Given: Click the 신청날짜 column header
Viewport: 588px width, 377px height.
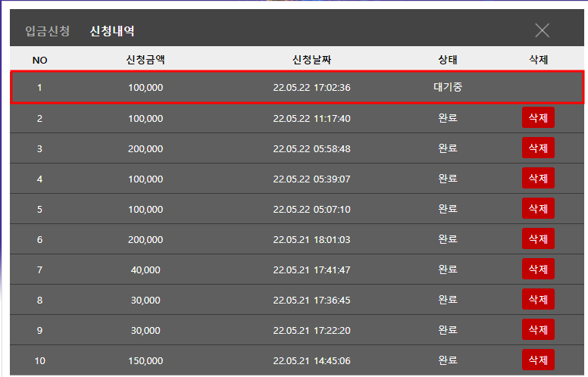Looking at the screenshot, I should tap(311, 60).
